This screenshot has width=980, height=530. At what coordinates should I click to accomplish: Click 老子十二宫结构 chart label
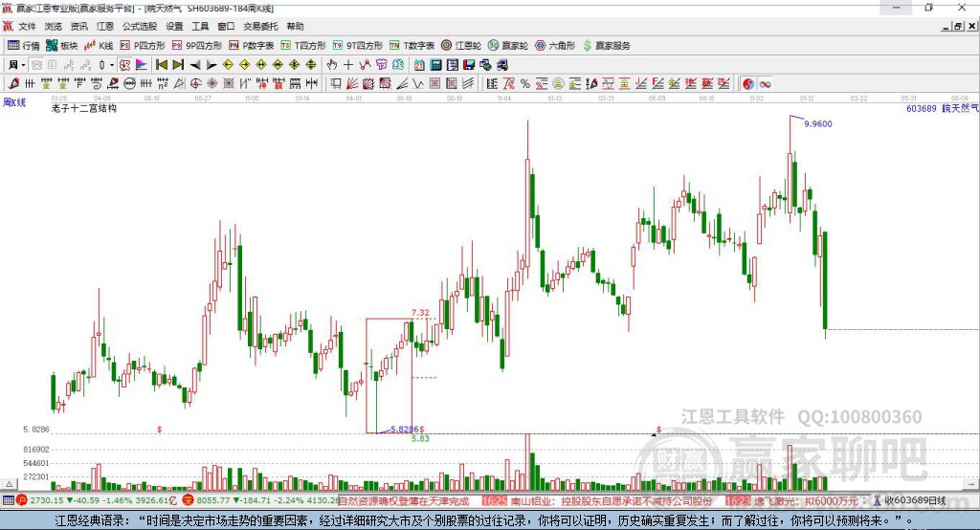pos(84,108)
